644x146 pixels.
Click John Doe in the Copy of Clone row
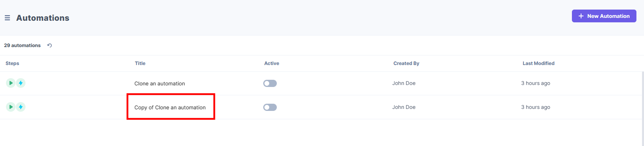click(404, 107)
